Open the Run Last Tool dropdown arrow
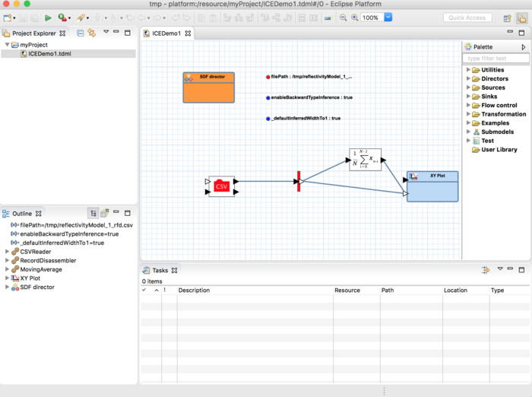 click(x=70, y=18)
